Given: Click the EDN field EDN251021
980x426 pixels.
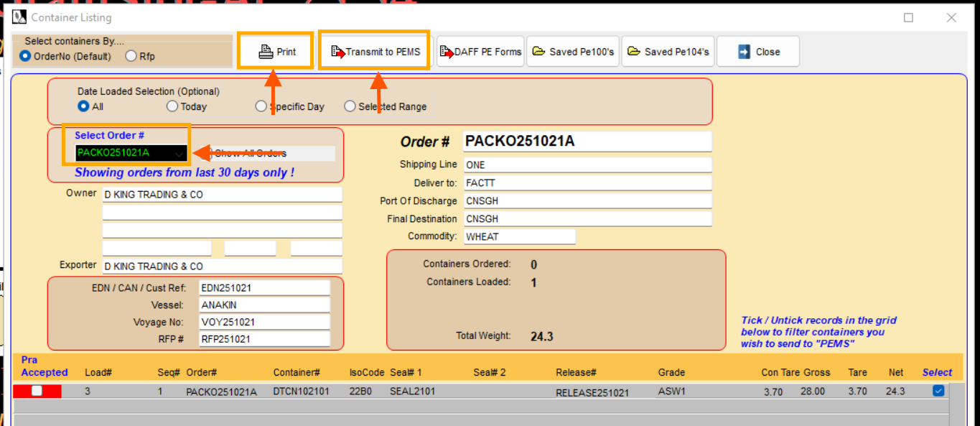Looking at the screenshot, I should tap(264, 287).
